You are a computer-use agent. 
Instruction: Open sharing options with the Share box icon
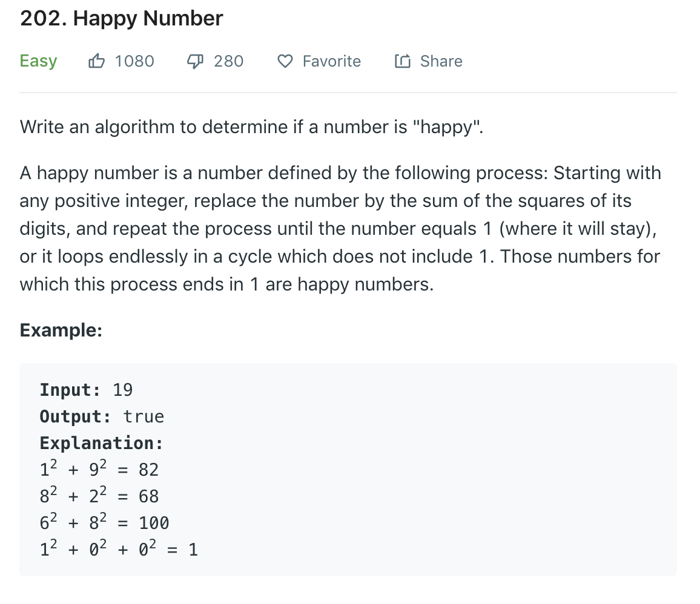(x=402, y=61)
